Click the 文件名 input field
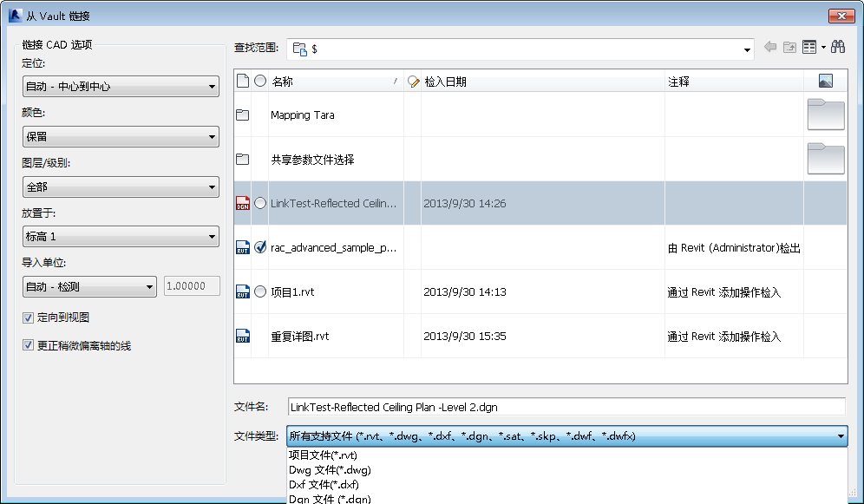This screenshot has height=504, width=864. click(566, 407)
